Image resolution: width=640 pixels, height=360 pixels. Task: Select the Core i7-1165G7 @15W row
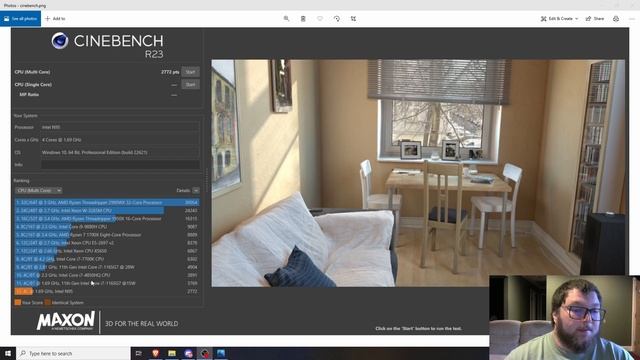coord(107,283)
